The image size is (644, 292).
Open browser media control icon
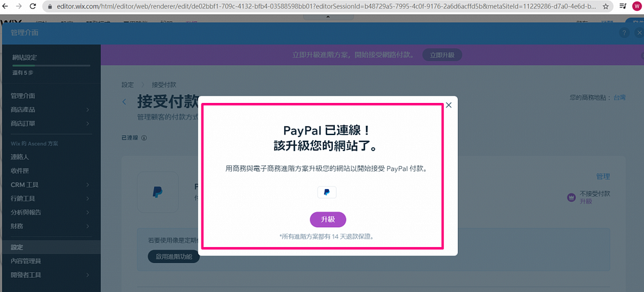623,6
